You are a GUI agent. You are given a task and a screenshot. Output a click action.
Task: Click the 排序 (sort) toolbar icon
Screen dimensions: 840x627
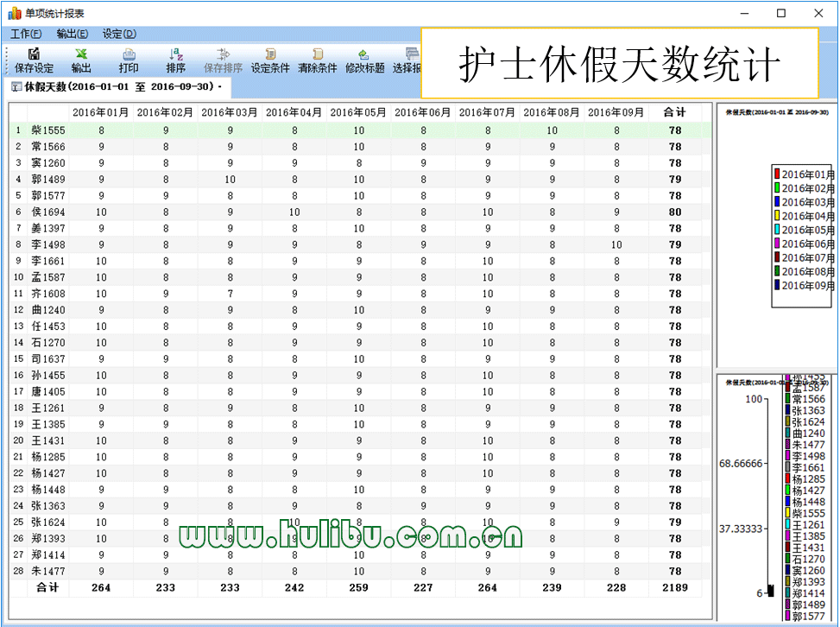[x=175, y=54]
